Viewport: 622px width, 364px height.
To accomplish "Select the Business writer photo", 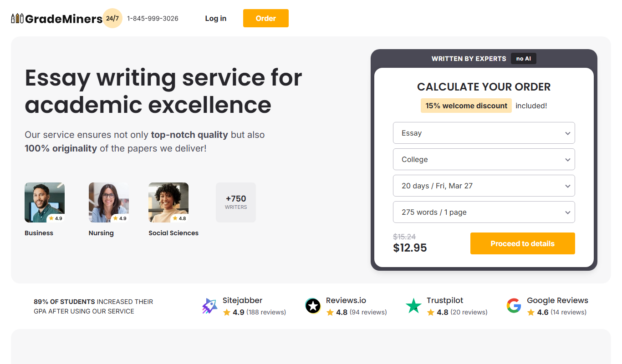I will point(45,202).
